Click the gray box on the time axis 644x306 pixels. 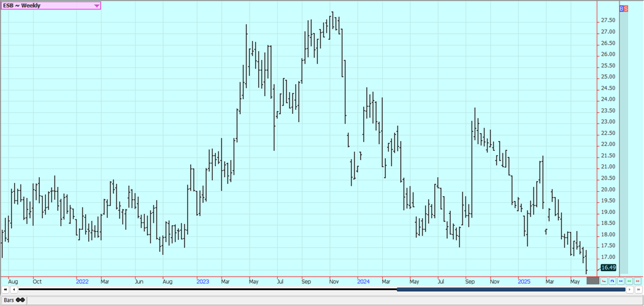593,280
